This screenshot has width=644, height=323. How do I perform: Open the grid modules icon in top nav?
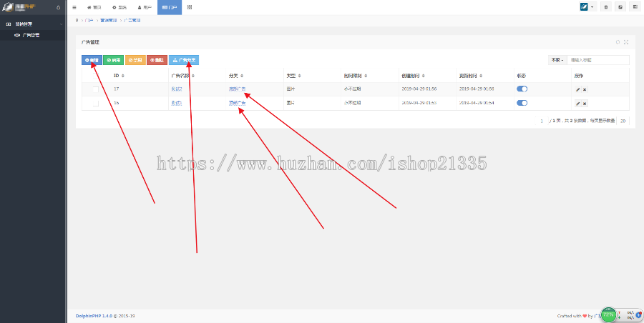pos(190,7)
